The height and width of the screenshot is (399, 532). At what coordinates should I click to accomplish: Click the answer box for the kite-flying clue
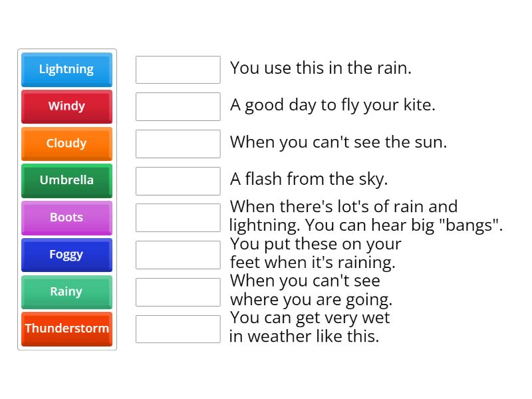point(178,105)
